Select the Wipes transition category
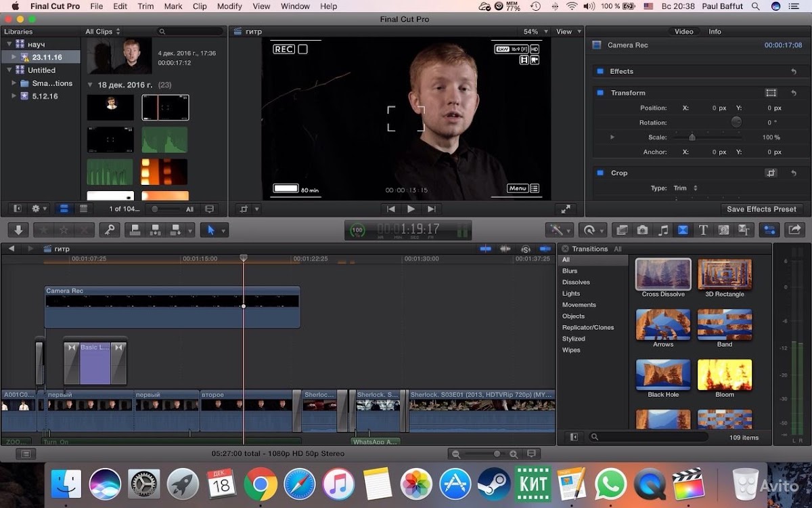This screenshot has width=812, height=508. pyautogui.click(x=571, y=350)
